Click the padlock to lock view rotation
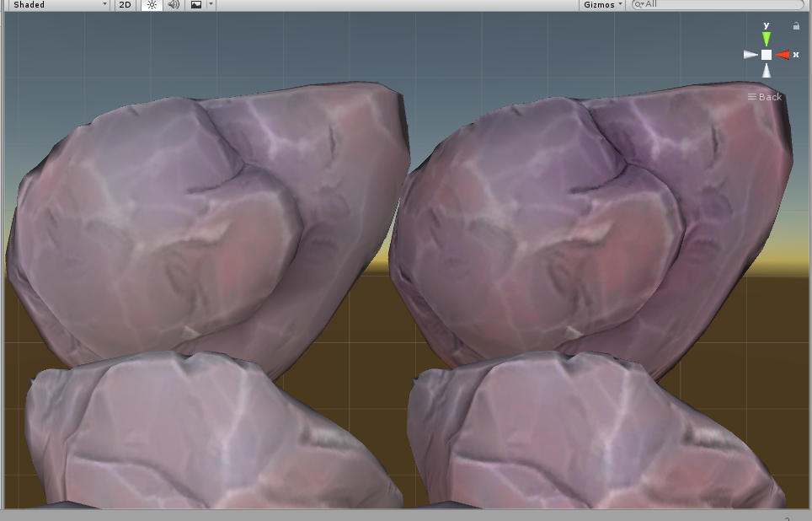This screenshot has width=812, height=521. tap(796, 25)
